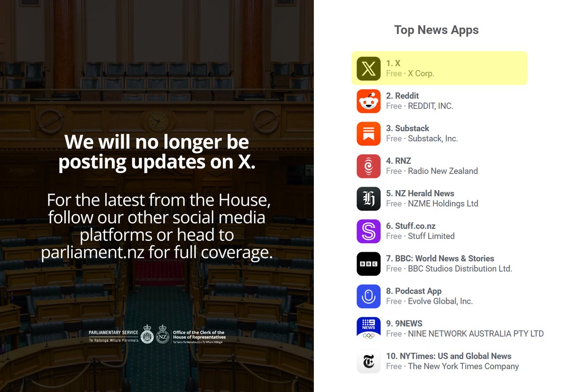The image size is (569, 392).
Task: Open the NYTimes app icon
Action: (368, 362)
